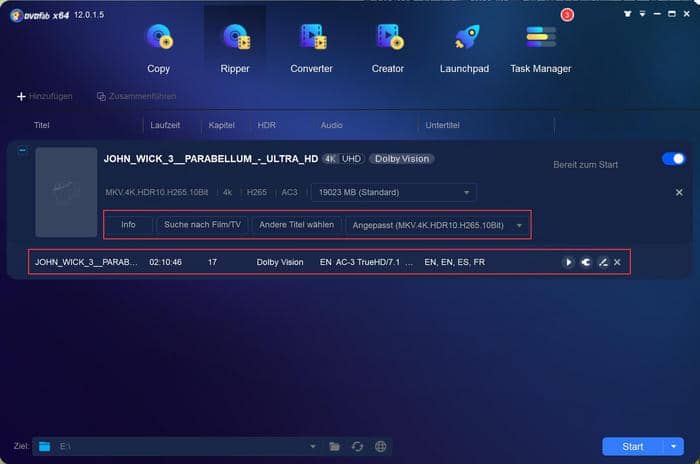
Task: Open the video edit pencil icon
Action: [x=603, y=262]
